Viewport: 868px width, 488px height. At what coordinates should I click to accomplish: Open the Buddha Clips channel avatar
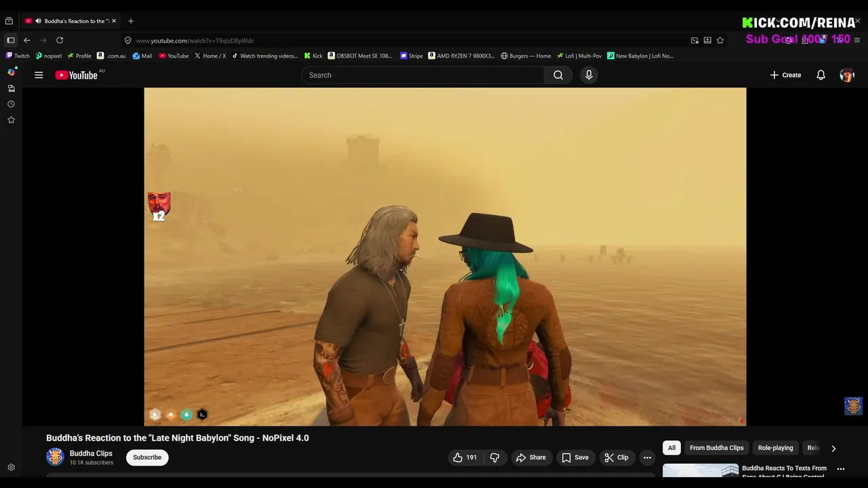click(55, 457)
